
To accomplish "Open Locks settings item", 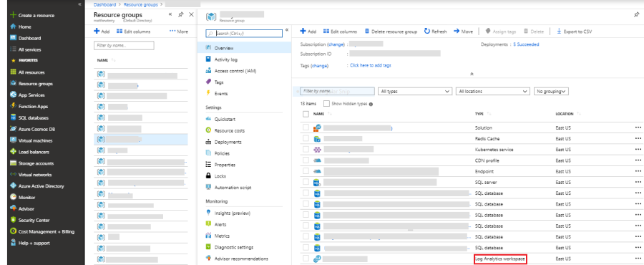I will point(220,176).
